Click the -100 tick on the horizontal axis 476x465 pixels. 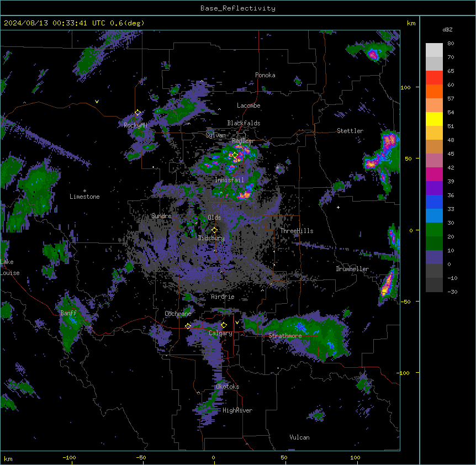coord(70,457)
